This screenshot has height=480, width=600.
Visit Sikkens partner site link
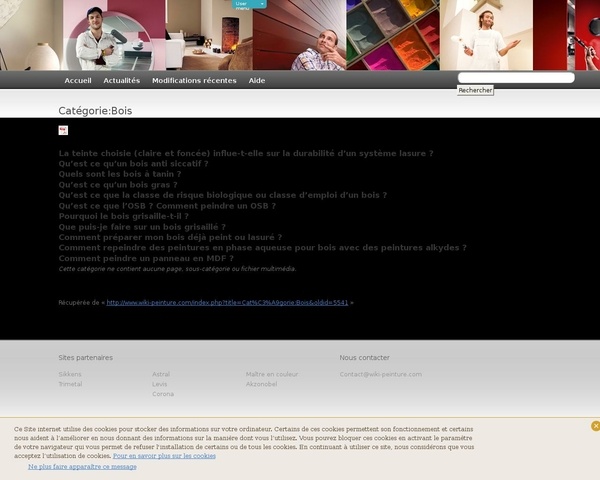pyautogui.click(x=70, y=374)
